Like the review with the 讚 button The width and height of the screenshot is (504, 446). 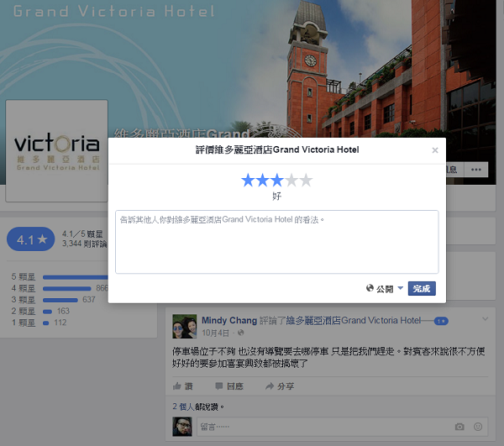click(x=182, y=386)
